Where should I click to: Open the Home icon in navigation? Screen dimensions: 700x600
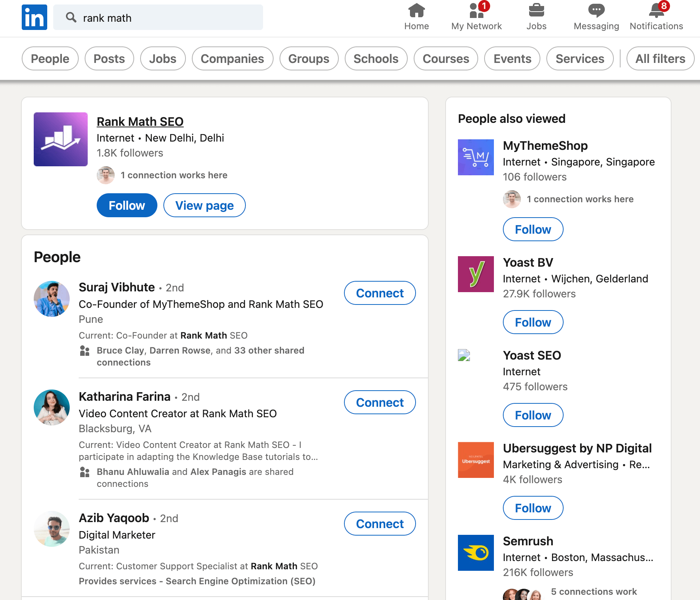click(417, 10)
